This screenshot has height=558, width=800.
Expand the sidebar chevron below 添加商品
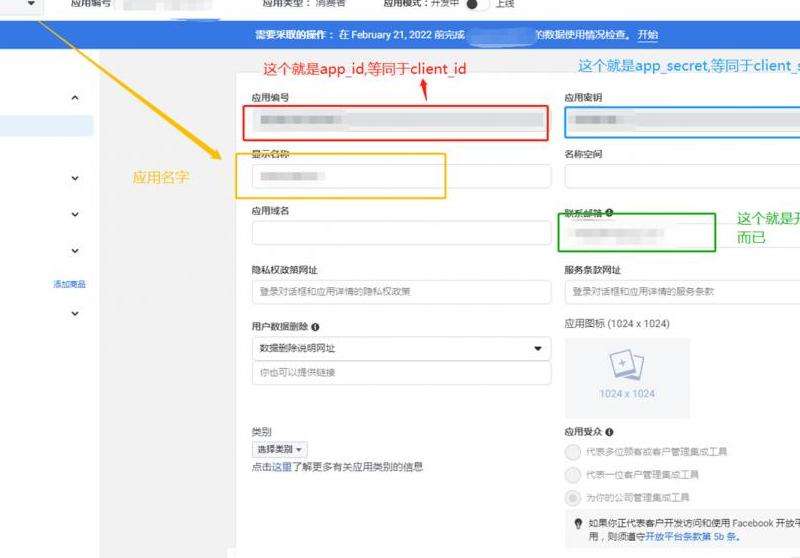pos(75,313)
